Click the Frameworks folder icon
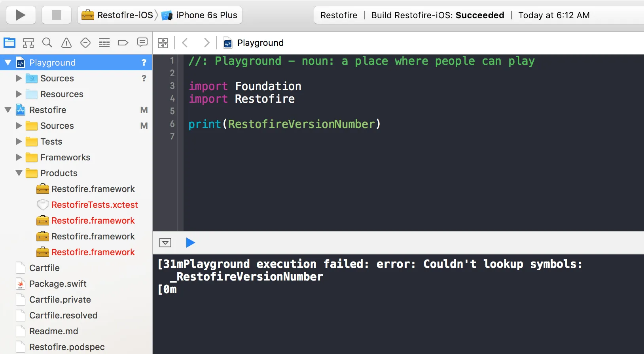The width and height of the screenshot is (644, 354). [32, 157]
